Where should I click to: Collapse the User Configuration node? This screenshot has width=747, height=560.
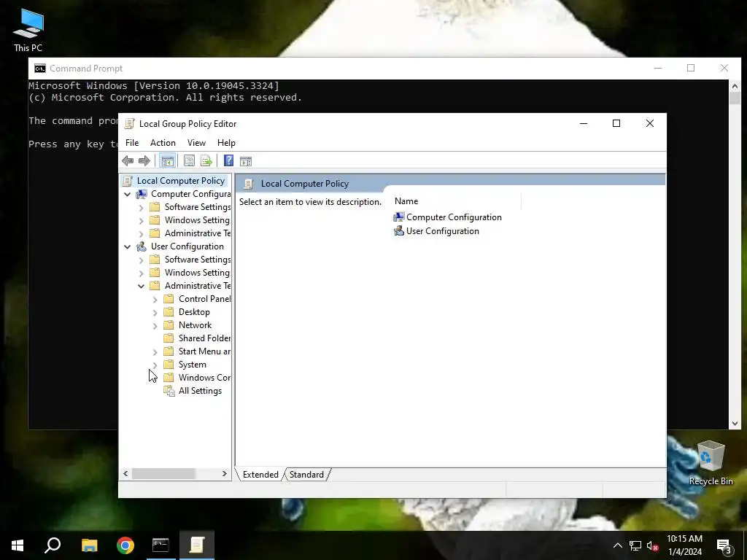click(x=127, y=246)
